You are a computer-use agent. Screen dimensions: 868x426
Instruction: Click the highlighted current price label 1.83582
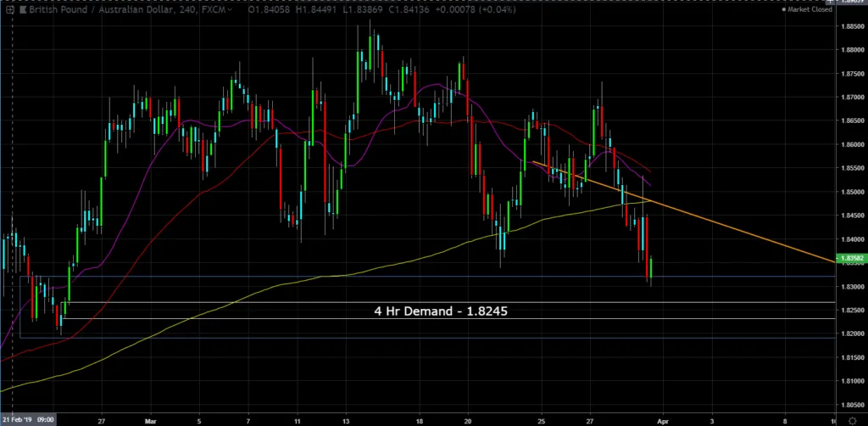pyautogui.click(x=851, y=258)
